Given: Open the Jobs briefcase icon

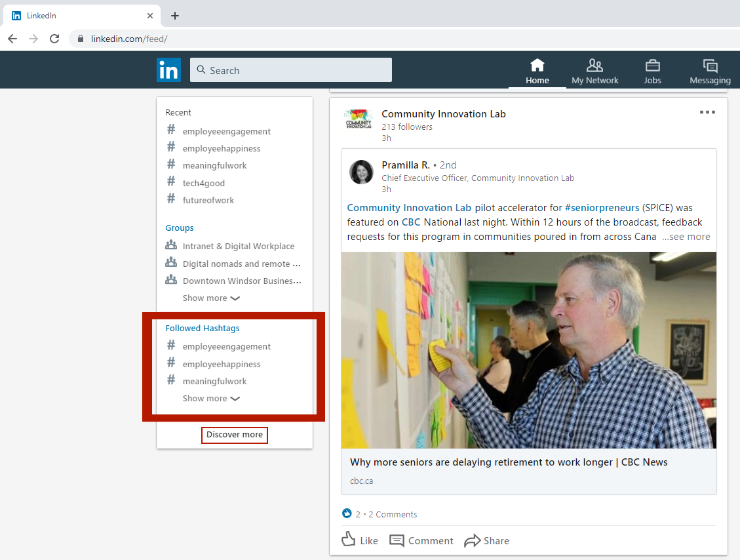Looking at the screenshot, I should click(x=652, y=66).
